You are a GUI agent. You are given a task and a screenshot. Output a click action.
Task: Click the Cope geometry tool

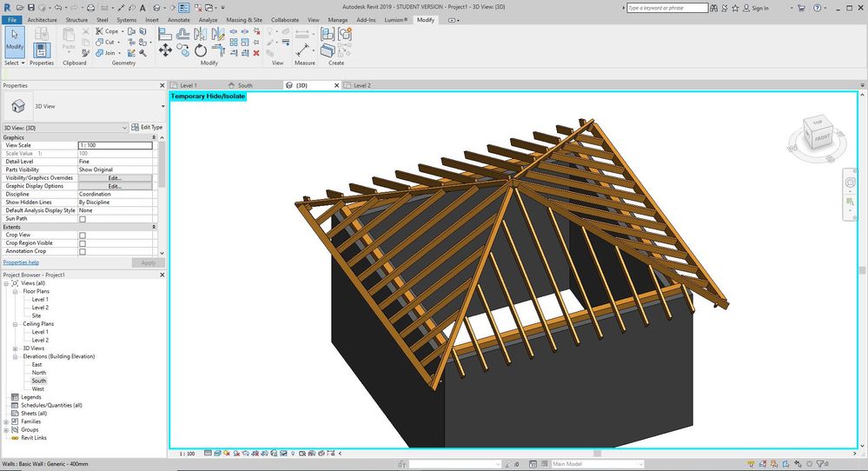(x=108, y=31)
